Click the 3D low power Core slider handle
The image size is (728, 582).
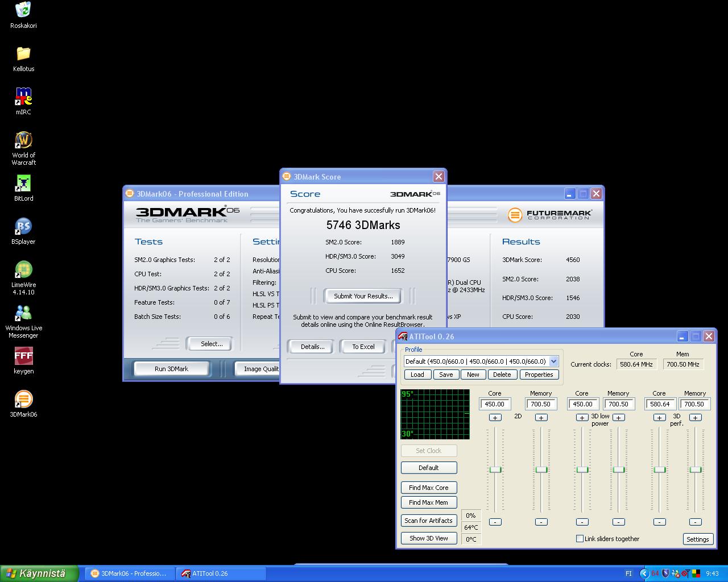pyautogui.click(x=582, y=469)
